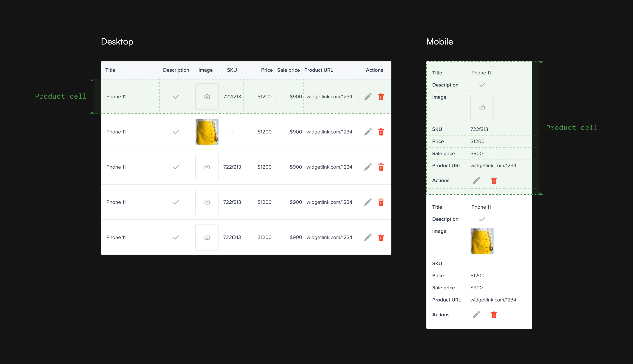The height and width of the screenshot is (364, 633).
Task: Edit product in the highlighted first desktop row
Action: pyautogui.click(x=368, y=96)
